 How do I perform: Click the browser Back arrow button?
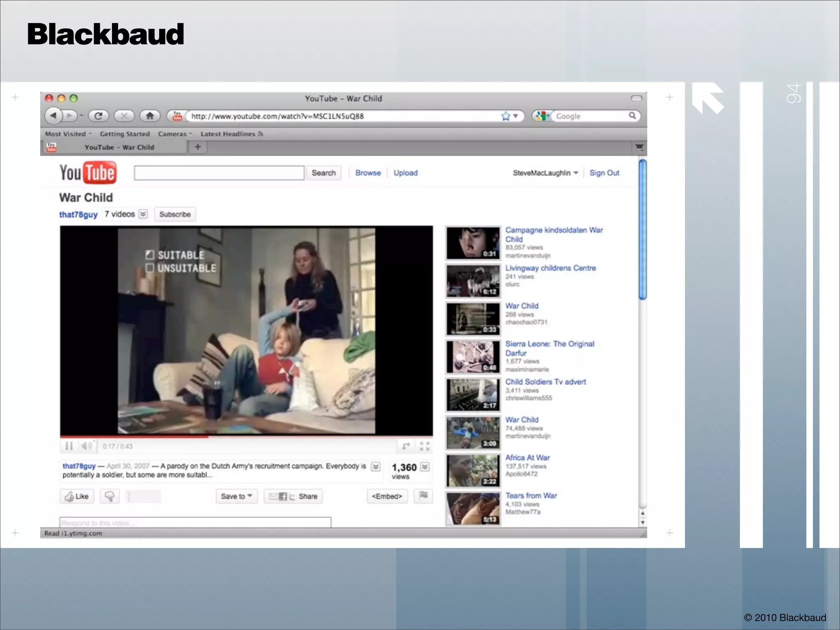point(53,116)
